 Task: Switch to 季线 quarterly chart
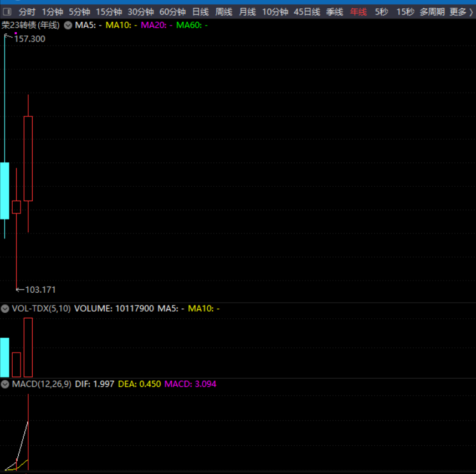tap(335, 12)
